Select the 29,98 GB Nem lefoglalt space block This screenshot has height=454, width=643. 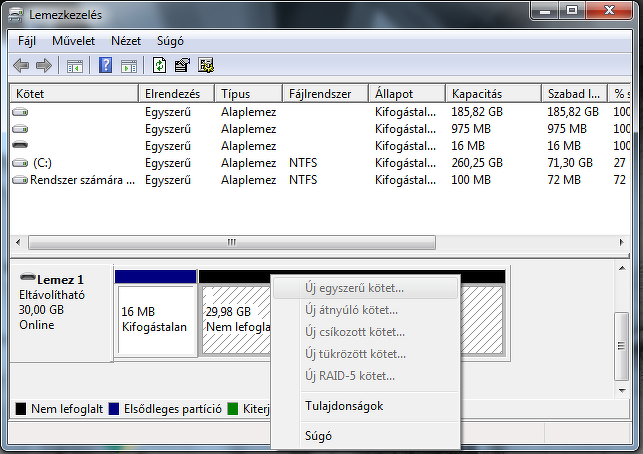(x=235, y=320)
